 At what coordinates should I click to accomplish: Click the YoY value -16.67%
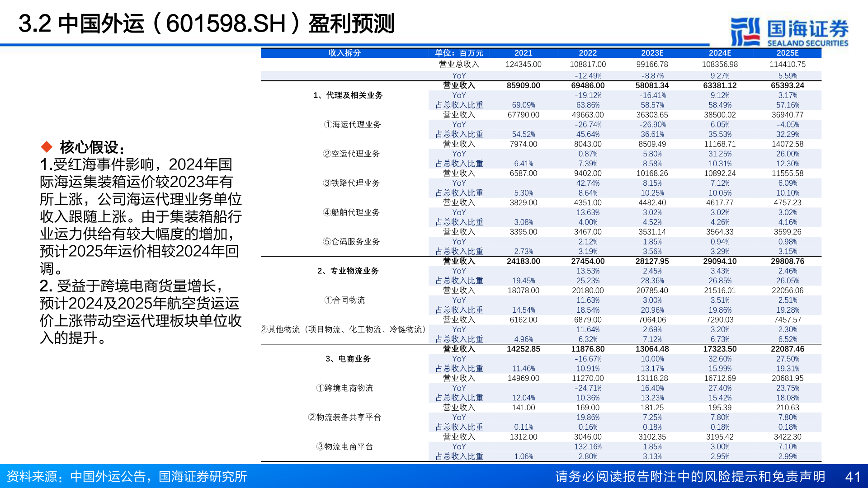pos(588,359)
